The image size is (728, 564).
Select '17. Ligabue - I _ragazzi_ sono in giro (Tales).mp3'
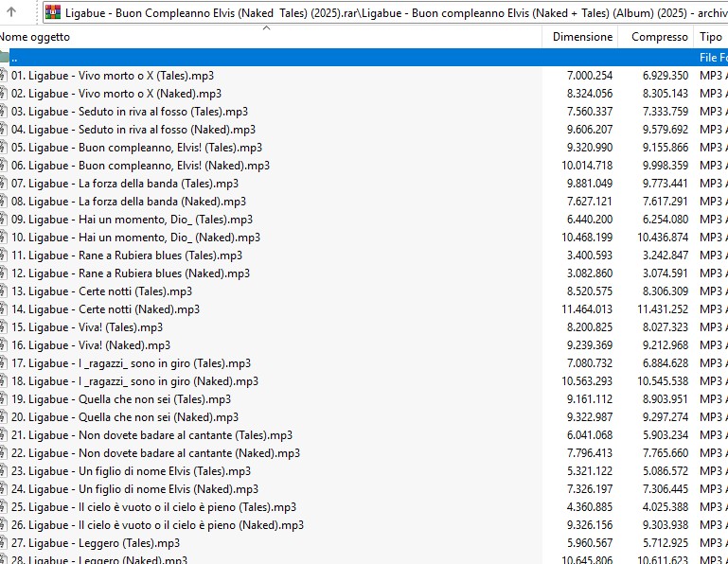tap(131, 363)
